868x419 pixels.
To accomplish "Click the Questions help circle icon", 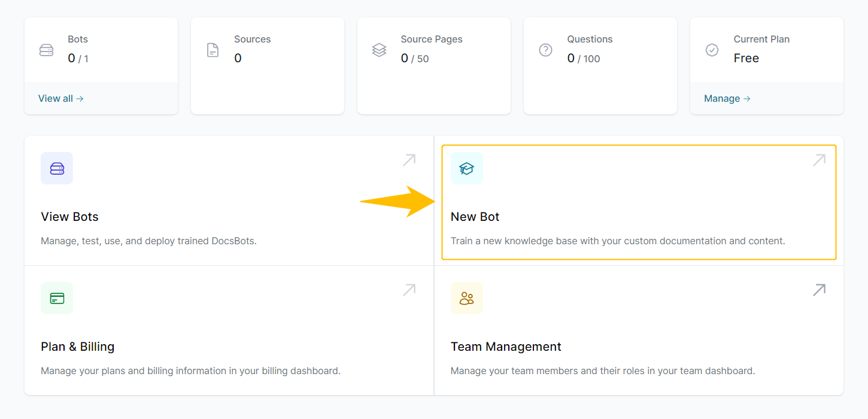I will pyautogui.click(x=545, y=50).
